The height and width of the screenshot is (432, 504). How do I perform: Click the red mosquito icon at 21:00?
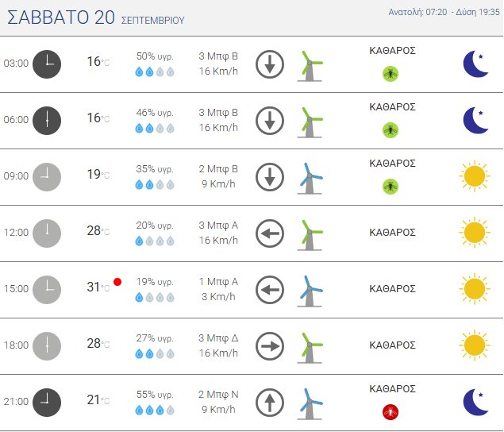click(x=390, y=411)
